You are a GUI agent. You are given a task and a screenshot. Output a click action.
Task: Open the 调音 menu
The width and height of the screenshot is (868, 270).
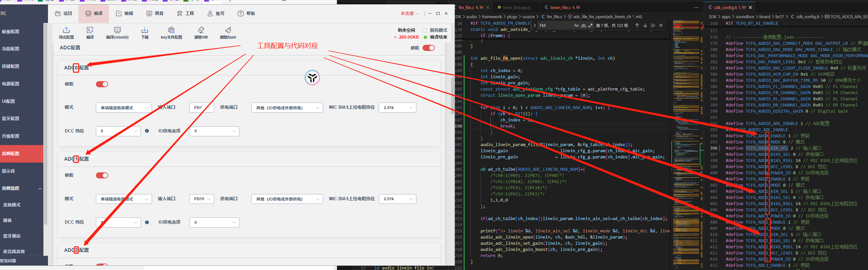(x=155, y=14)
